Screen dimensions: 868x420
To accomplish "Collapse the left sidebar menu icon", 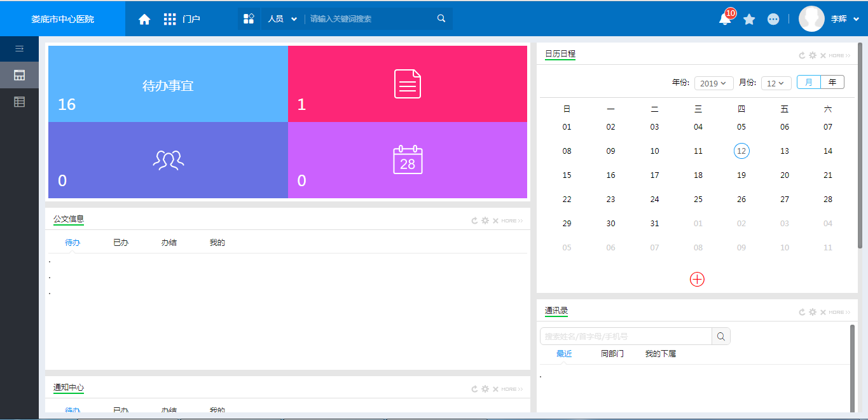I will [19, 48].
